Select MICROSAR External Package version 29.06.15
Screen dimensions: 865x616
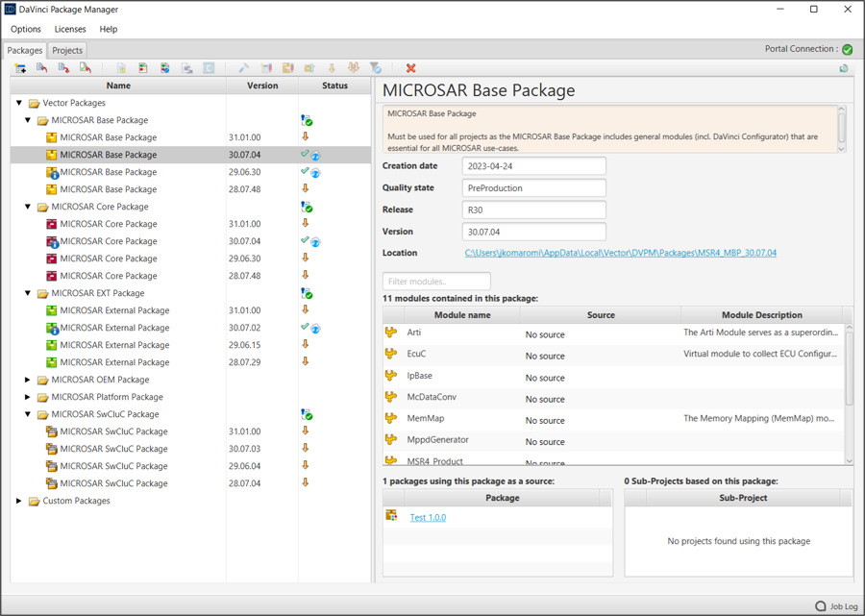(x=190, y=345)
